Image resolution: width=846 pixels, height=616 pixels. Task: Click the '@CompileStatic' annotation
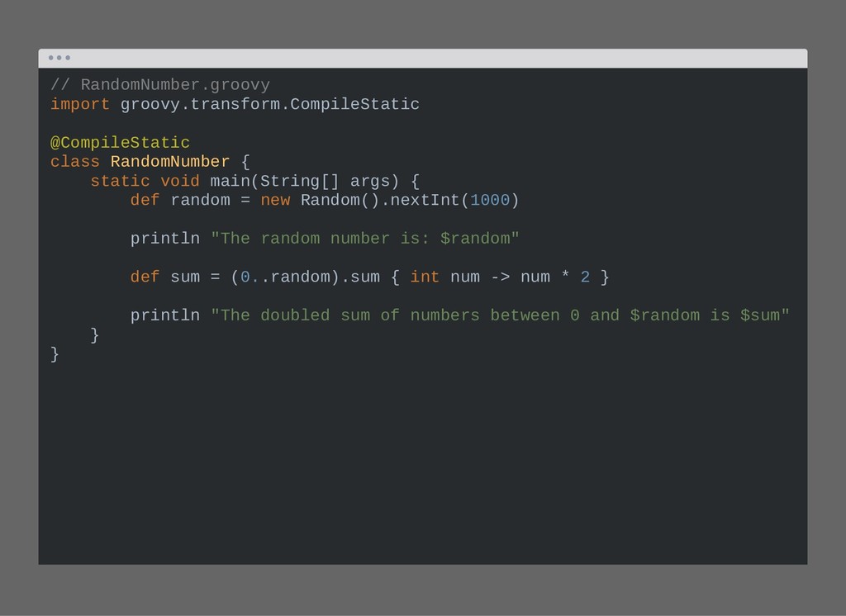pyautogui.click(x=120, y=142)
